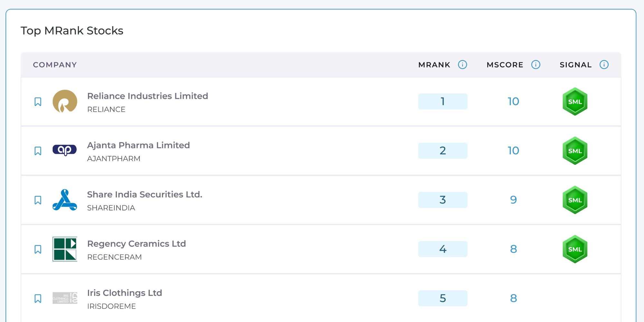The width and height of the screenshot is (644, 322).
Task: Click MScore 8 for Iris Clothings
Action: click(514, 298)
